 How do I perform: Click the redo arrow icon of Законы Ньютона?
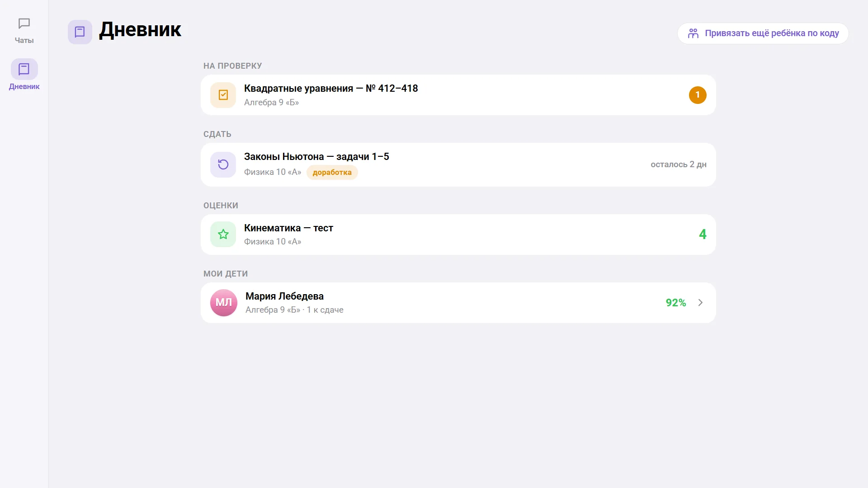(x=223, y=164)
